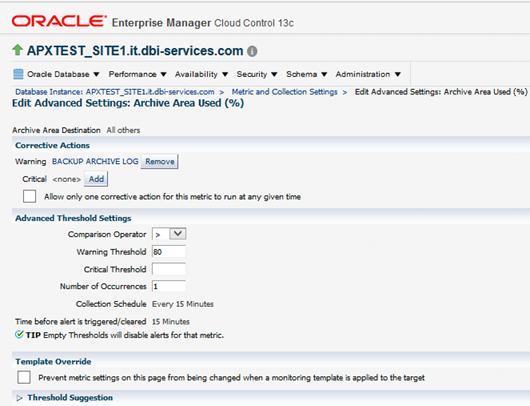Click the green up-arrow target status icon

(x=17, y=50)
